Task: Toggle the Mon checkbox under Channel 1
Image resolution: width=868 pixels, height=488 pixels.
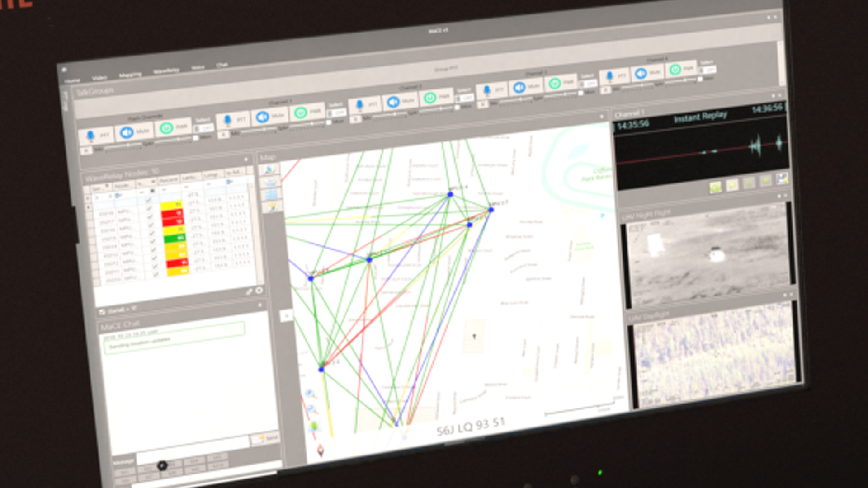Action: (x=329, y=122)
